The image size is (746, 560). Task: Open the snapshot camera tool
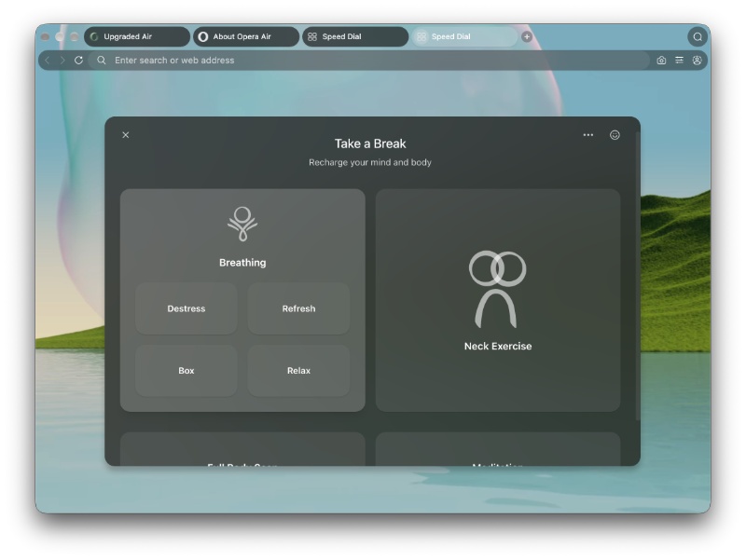click(661, 61)
